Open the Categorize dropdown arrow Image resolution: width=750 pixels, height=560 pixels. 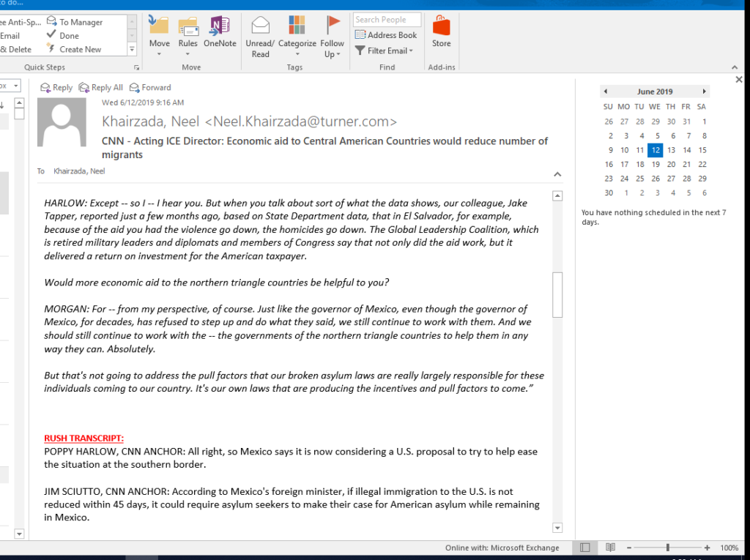297,54
